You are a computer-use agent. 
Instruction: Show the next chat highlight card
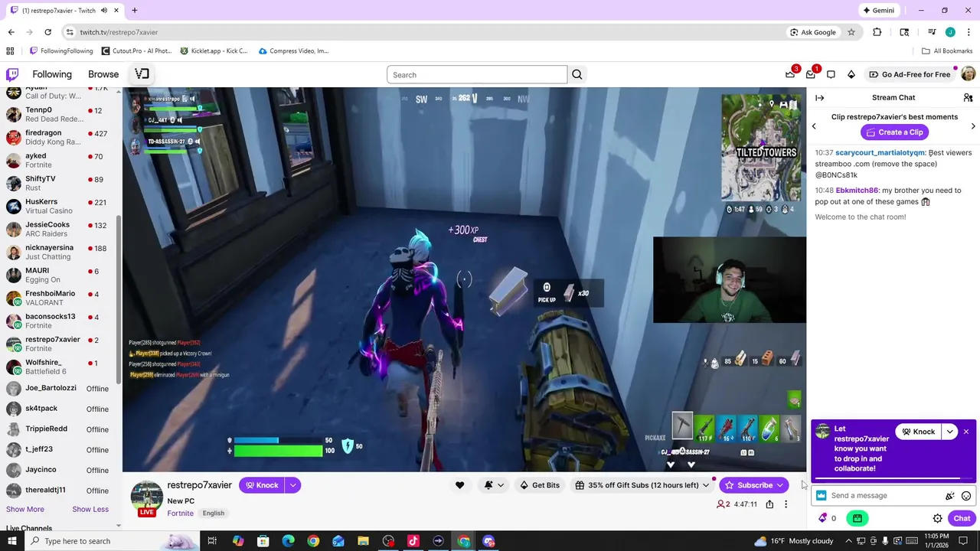[x=973, y=126]
